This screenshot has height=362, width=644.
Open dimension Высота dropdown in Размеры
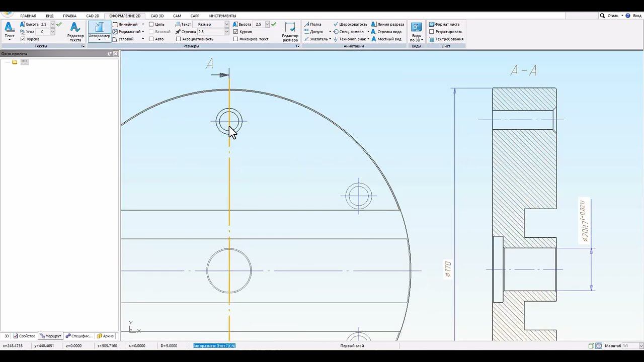pos(267,24)
